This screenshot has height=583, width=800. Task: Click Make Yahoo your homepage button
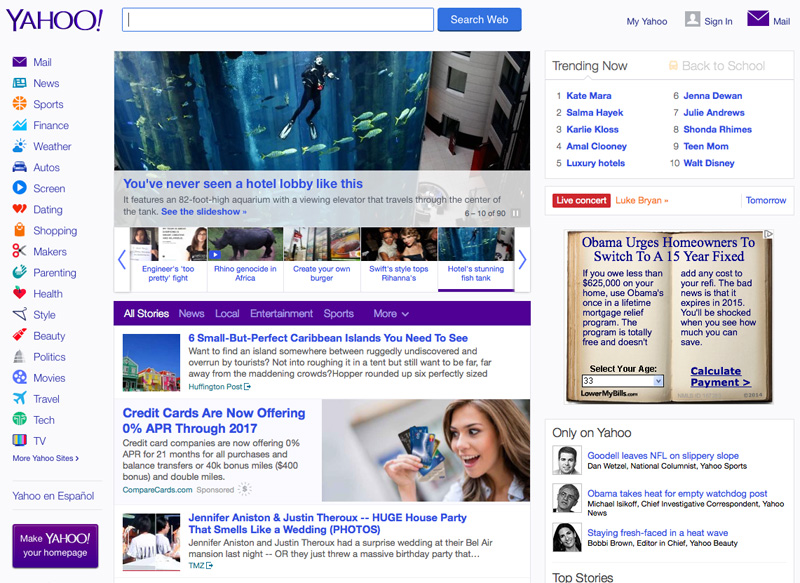(55, 545)
